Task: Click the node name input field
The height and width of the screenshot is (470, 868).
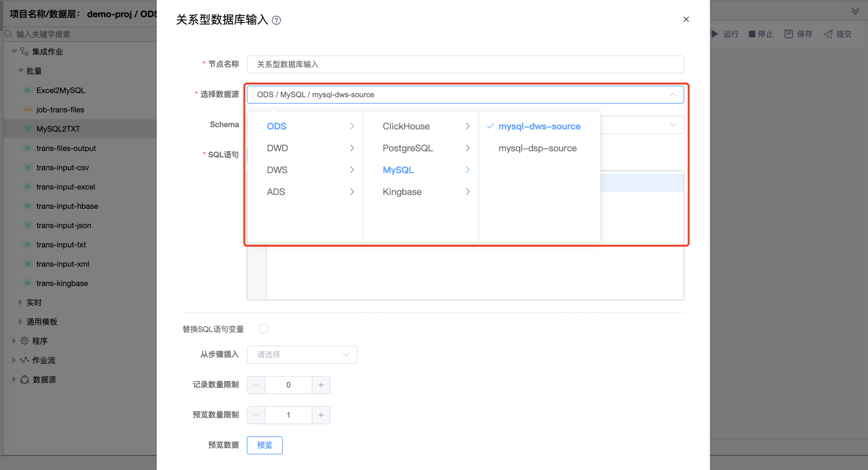Action: [x=465, y=64]
